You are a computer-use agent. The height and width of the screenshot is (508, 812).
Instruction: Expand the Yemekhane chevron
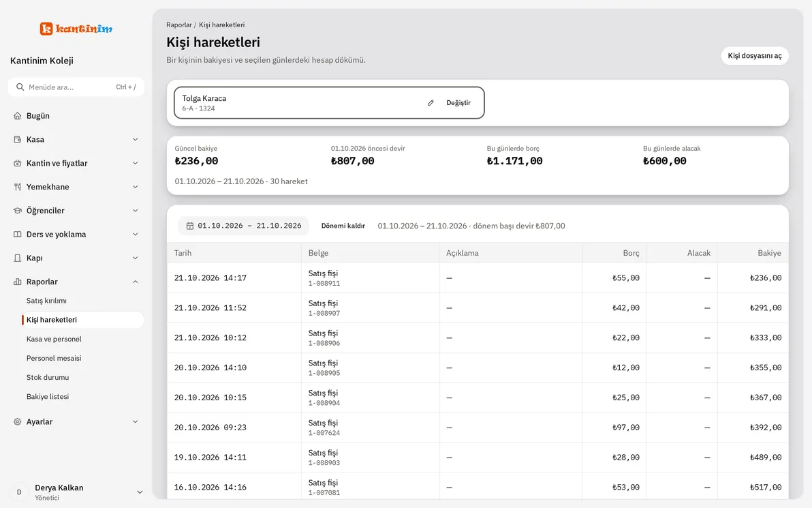click(x=135, y=187)
